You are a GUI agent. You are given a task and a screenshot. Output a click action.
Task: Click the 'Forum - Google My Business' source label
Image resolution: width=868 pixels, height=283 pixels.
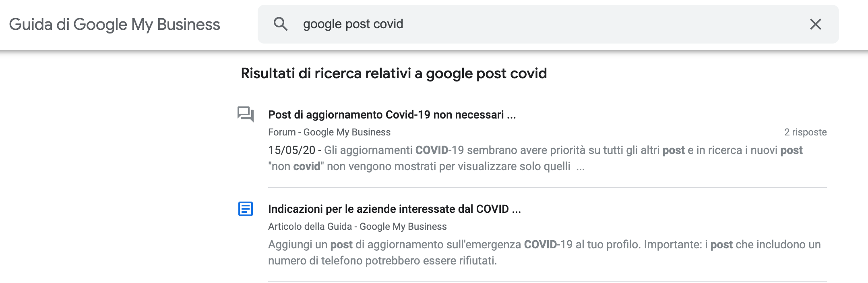pyautogui.click(x=329, y=132)
